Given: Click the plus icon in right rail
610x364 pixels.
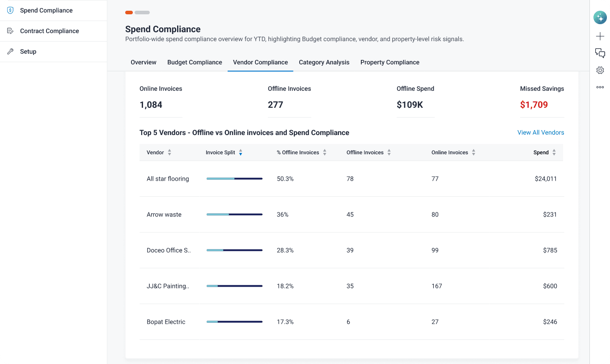Looking at the screenshot, I should point(600,36).
